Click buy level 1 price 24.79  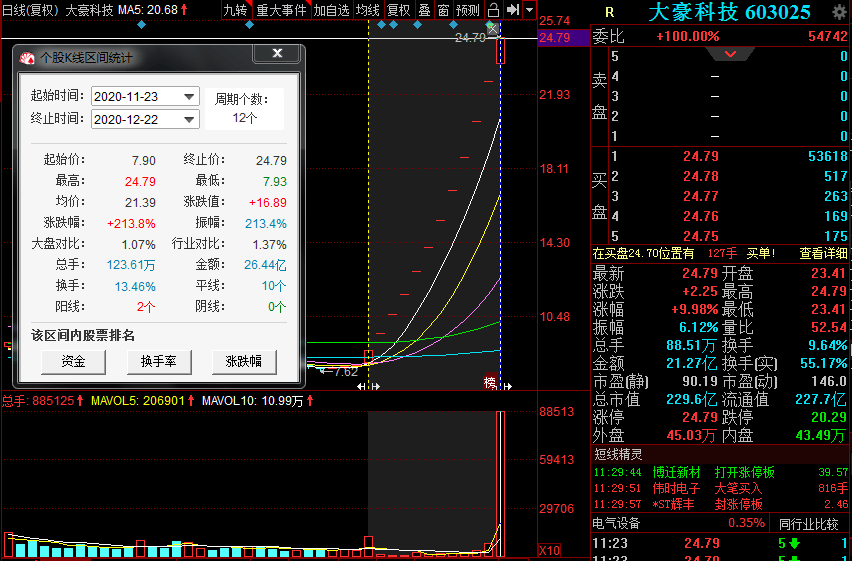pos(700,157)
